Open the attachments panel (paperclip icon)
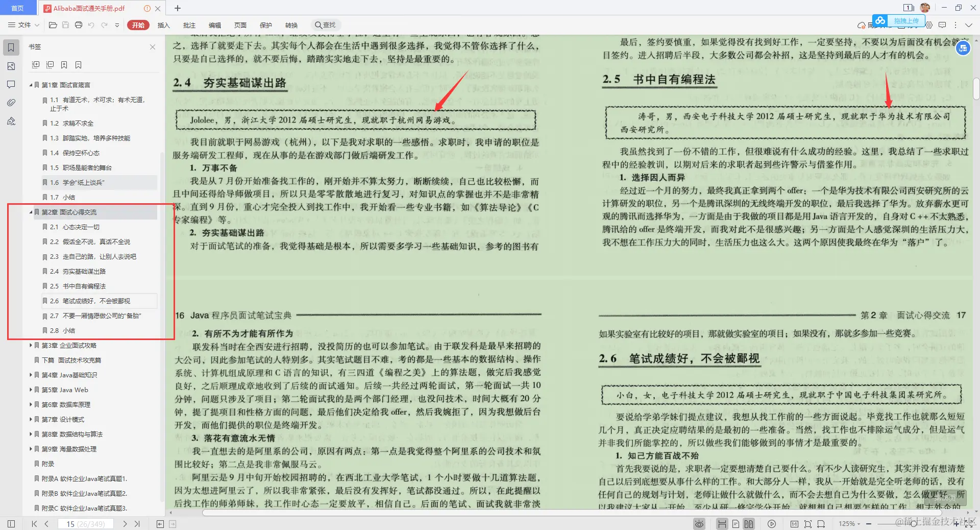 click(x=10, y=103)
